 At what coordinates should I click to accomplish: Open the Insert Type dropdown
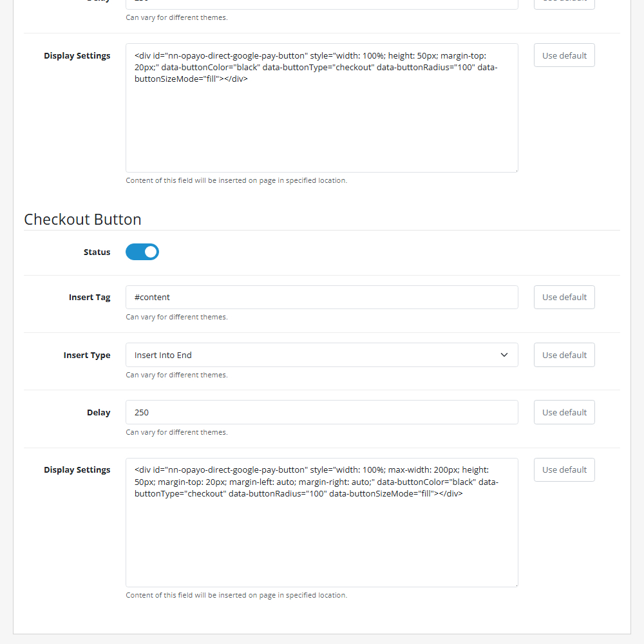[321, 355]
